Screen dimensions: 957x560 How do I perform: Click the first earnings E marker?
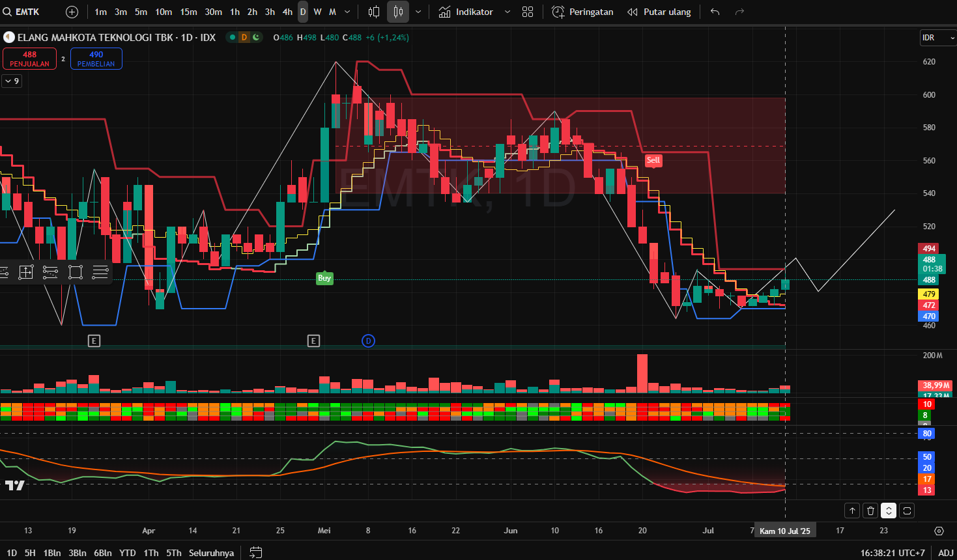94,341
